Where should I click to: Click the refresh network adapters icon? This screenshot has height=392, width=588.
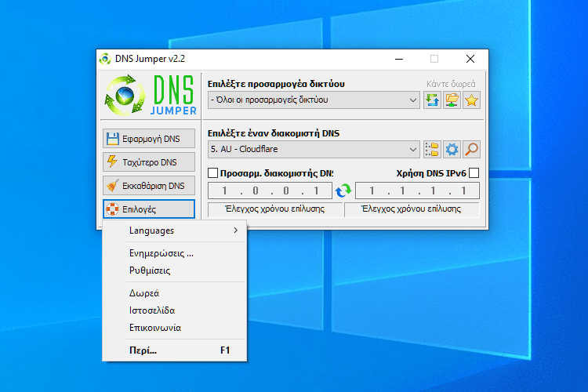pyautogui.click(x=432, y=100)
